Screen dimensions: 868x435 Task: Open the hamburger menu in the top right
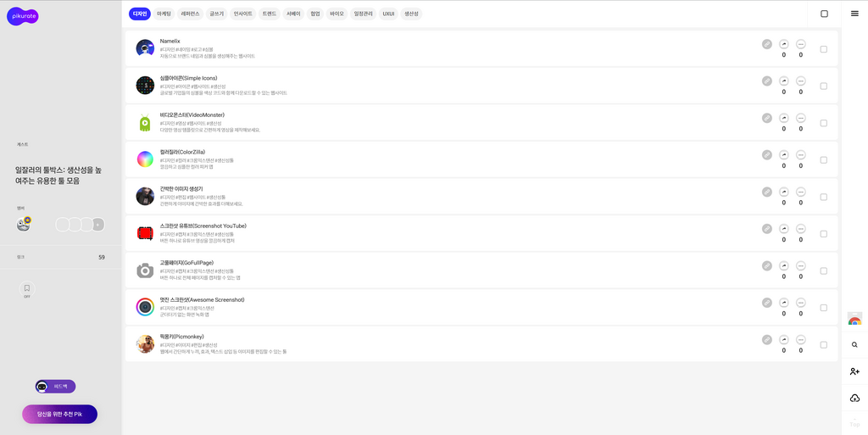(854, 14)
